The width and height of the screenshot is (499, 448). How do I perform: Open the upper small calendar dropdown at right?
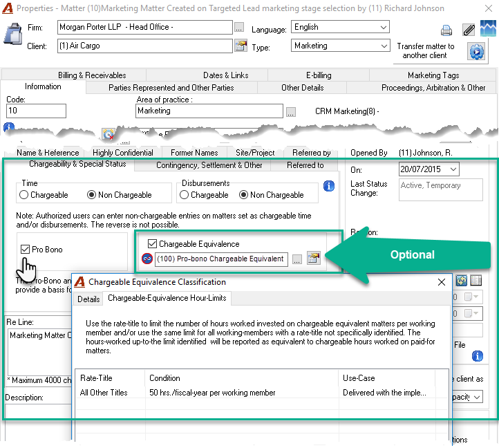coord(471,297)
